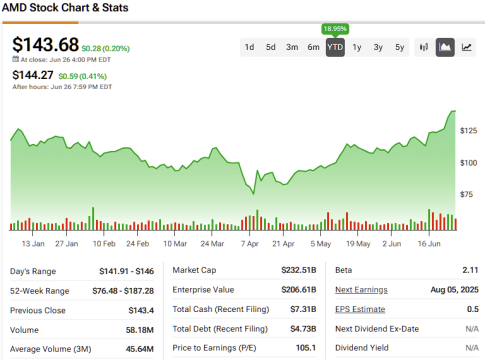The height and width of the screenshot is (360, 485).
Task: Click the 7 Apr axis date marker
Action: point(250,244)
